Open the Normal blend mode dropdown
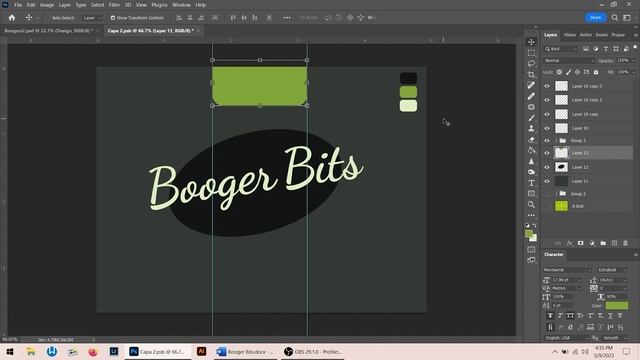The height and width of the screenshot is (360, 640). [x=569, y=60]
